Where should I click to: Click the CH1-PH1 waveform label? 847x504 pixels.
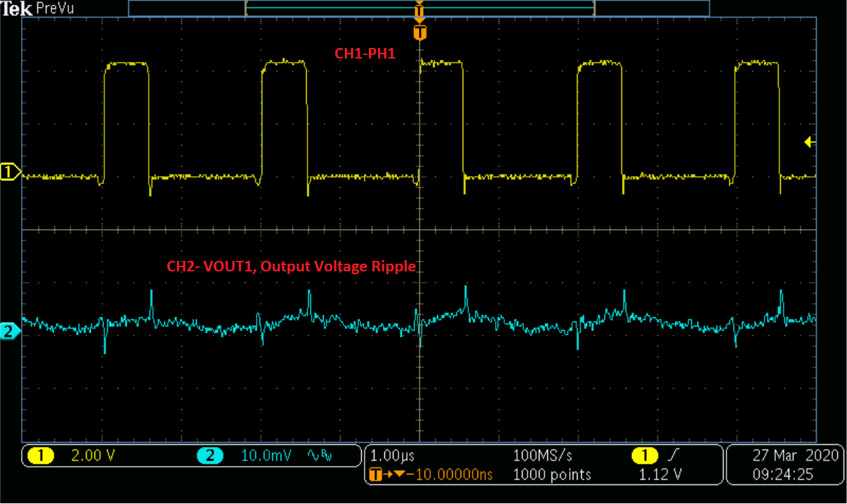coord(365,54)
